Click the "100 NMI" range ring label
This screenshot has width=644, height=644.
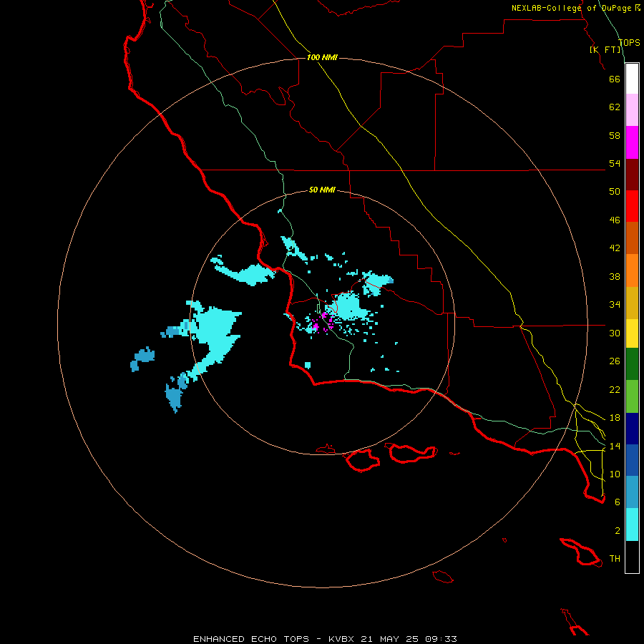(322, 57)
